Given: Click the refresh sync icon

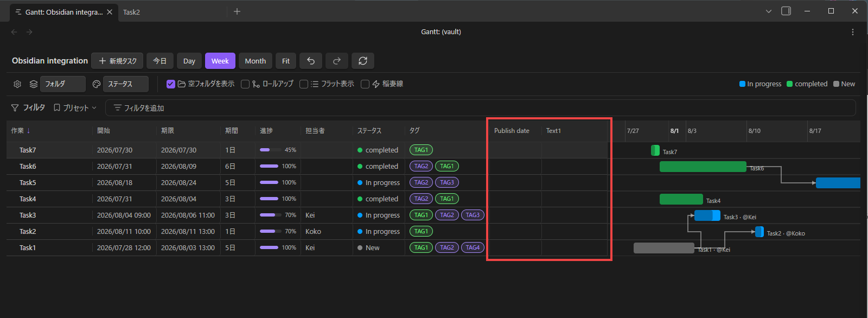Looking at the screenshot, I should [x=363, y=61].
